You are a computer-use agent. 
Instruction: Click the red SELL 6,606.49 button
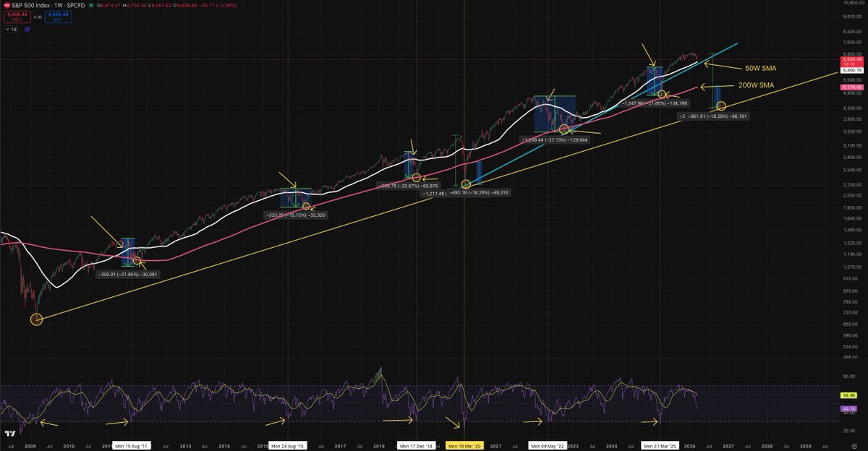pos(17,15)
